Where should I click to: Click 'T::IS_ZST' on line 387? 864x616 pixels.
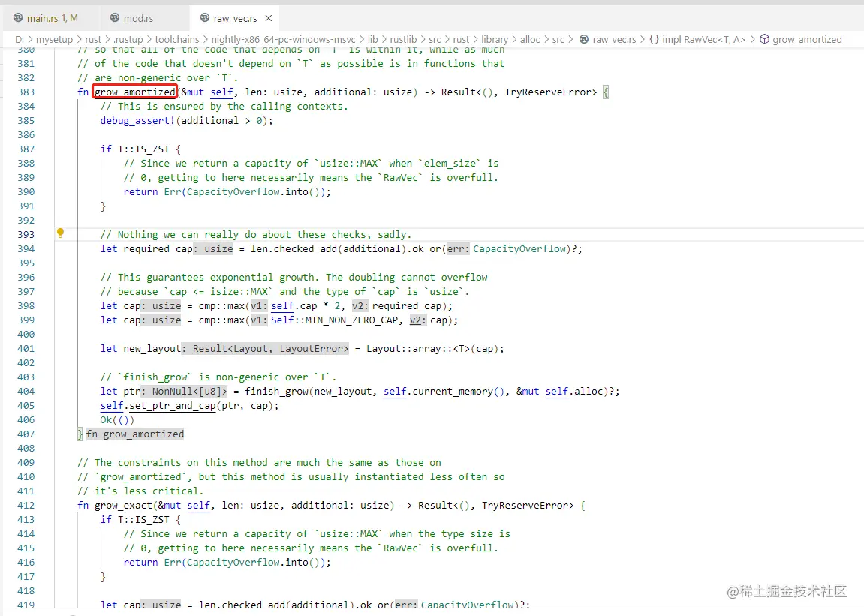(x=143, y=149)
